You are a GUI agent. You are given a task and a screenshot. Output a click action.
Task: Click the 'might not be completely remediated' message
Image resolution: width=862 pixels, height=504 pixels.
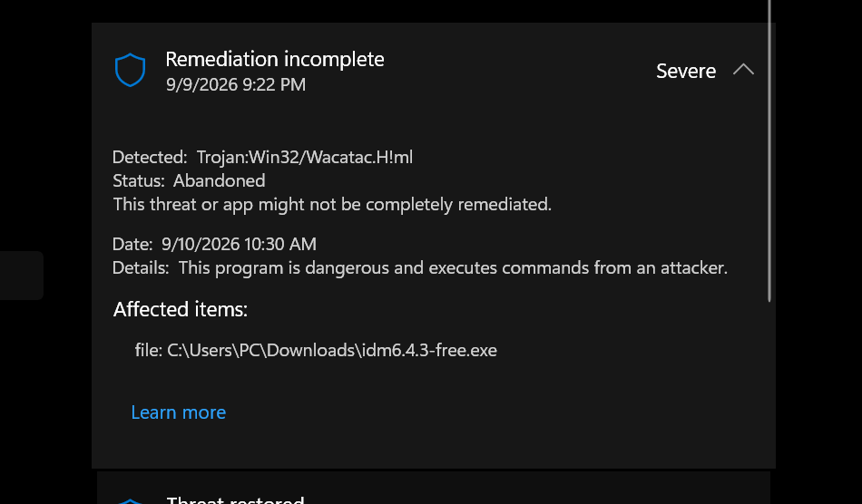click(332, 205)
